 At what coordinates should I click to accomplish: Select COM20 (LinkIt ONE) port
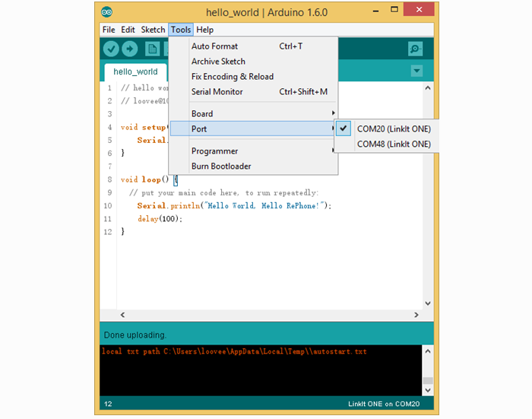click(387, 129)
